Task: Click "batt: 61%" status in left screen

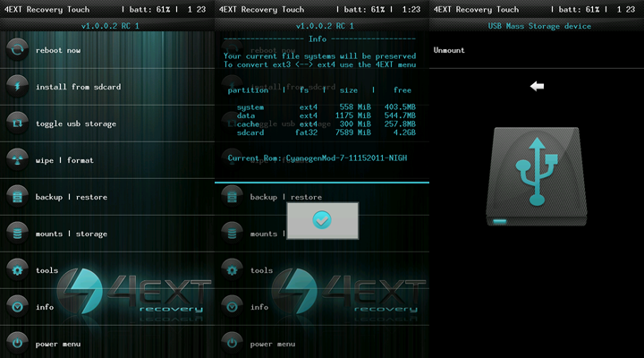Action: tap(149, 9)
